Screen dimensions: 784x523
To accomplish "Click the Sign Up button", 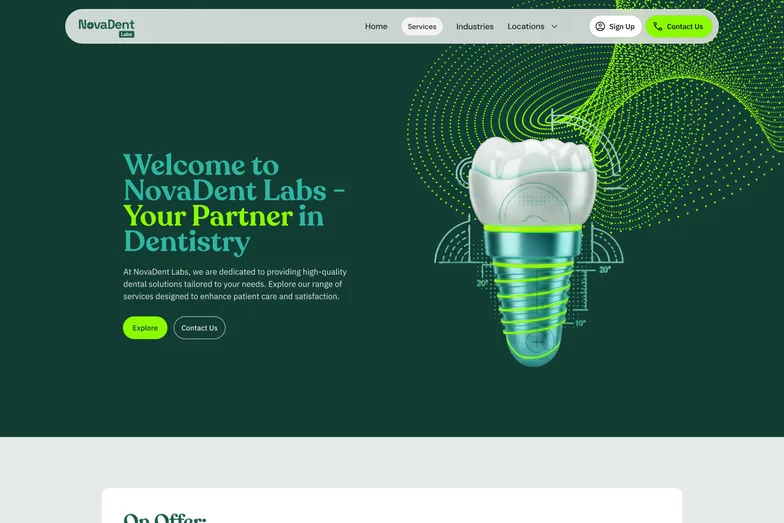I will pos(616,26).
